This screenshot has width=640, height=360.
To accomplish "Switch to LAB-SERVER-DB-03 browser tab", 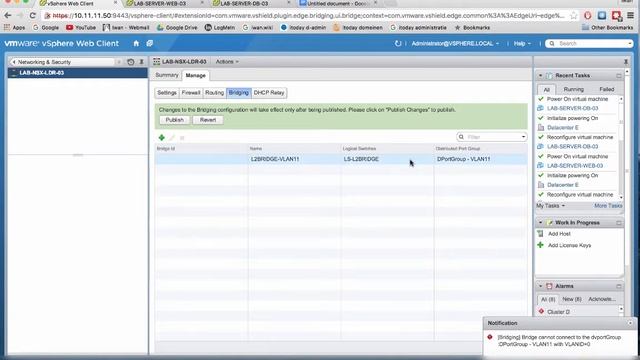I will coord(249,4).
